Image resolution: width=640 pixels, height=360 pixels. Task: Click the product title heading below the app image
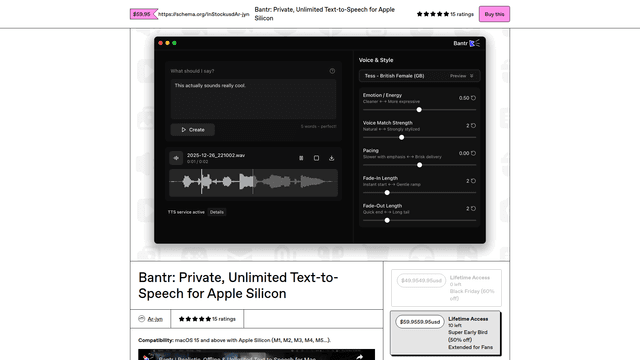(238, 285)
